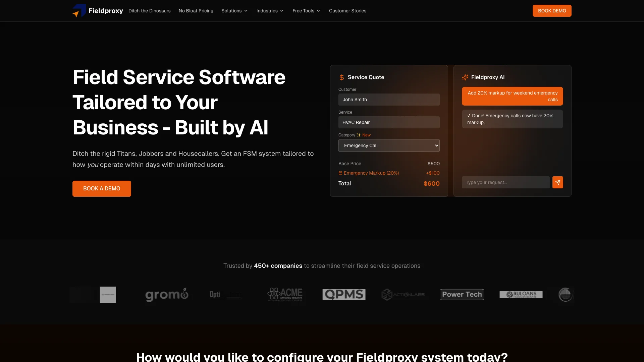644x362 pixels.
Task: Click the +$100 markup amount
Action: pos(433,173)
